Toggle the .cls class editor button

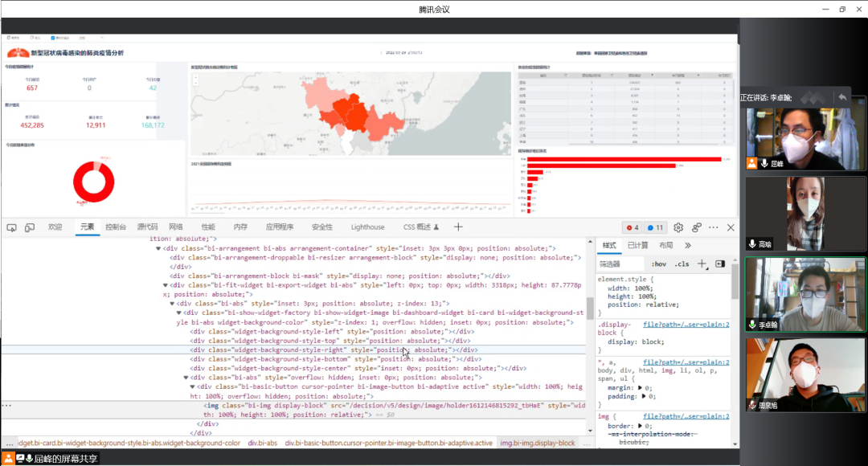coord(682,264)
